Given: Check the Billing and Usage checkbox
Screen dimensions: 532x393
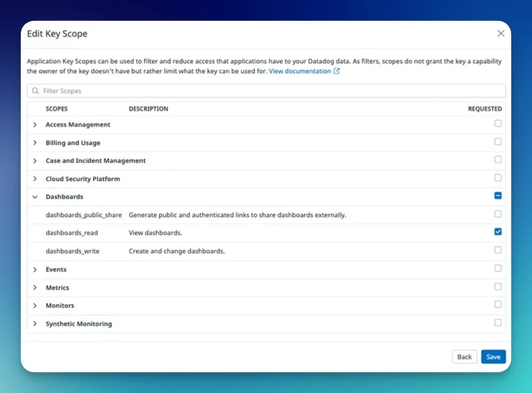Looking at the screenshot, I should (x=498, y=142).
